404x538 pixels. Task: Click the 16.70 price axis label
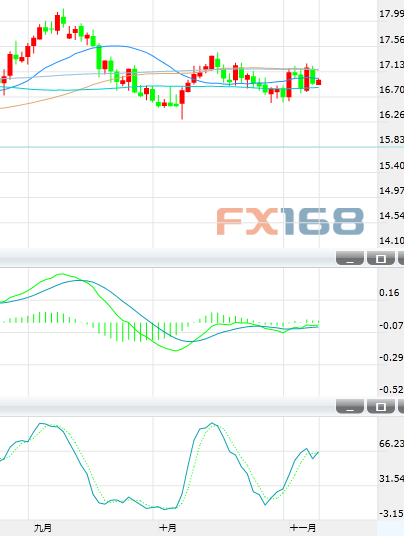coord(391,90)
